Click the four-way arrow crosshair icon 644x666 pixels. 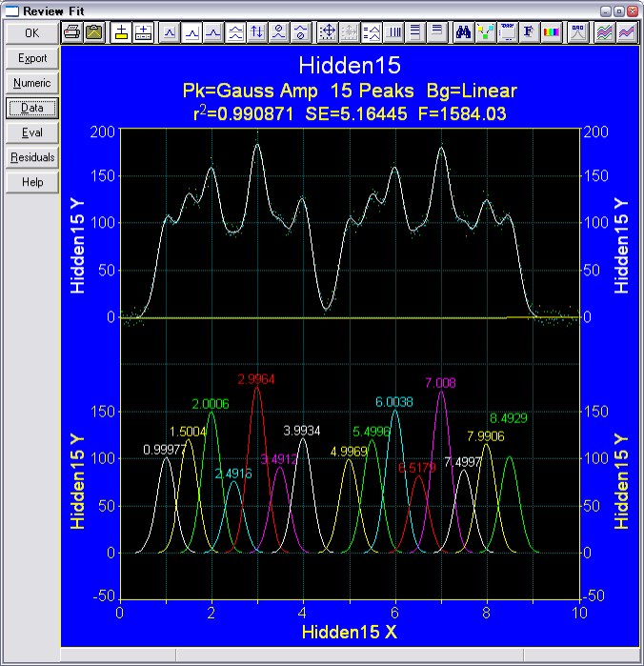coord(328,32)
